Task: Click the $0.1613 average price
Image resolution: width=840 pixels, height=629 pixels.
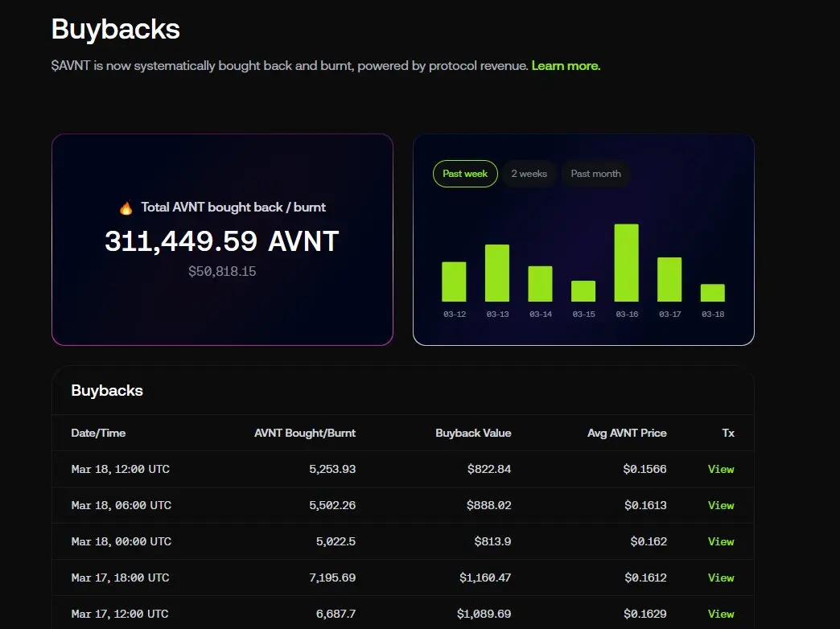Action: (x=645, y=505)
